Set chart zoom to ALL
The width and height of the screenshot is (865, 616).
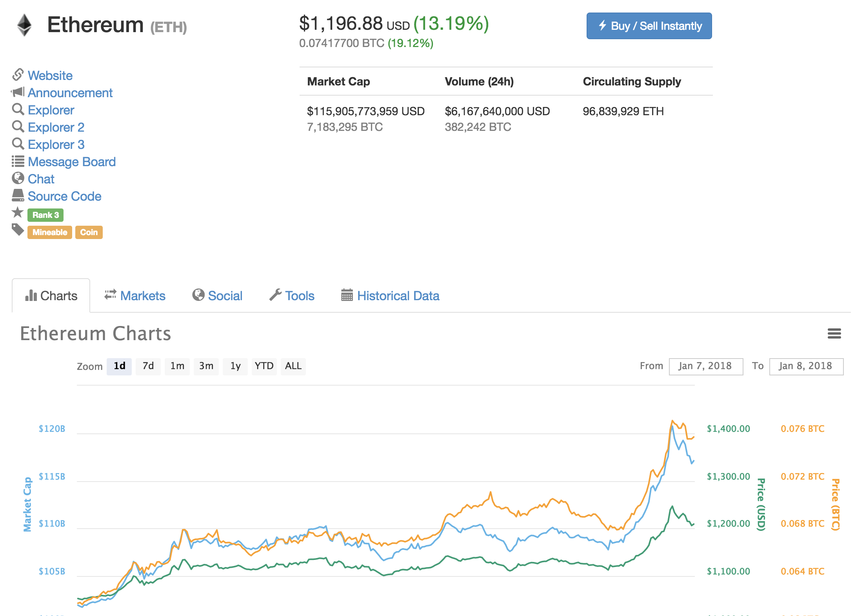click(x=293, y=366)
